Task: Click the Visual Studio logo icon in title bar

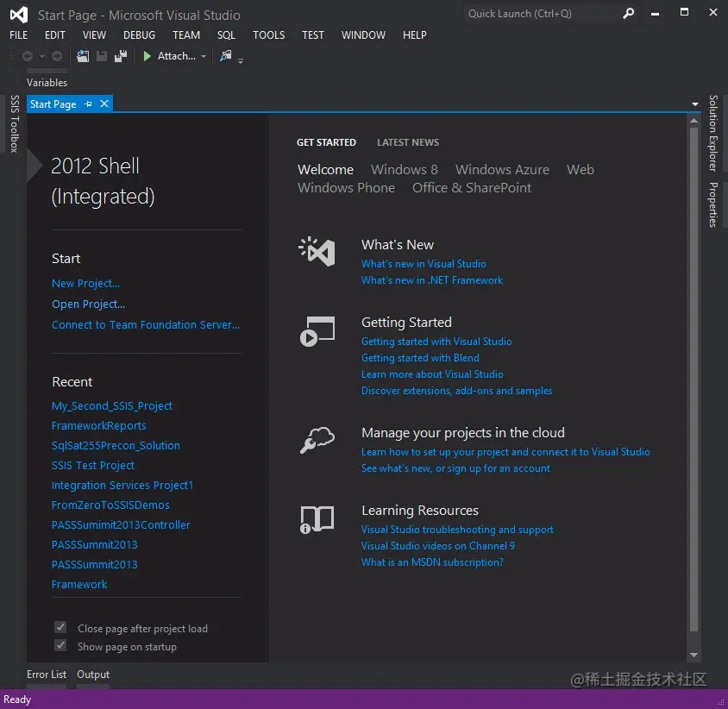Action: (19, 15)
